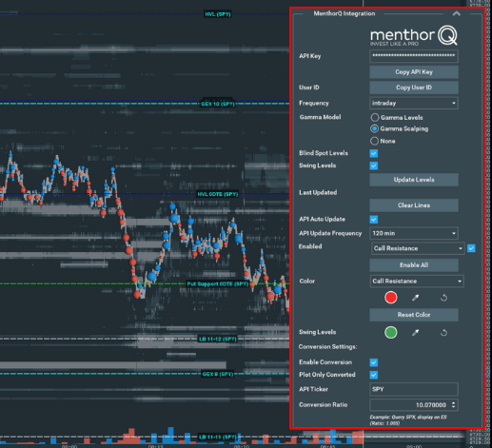Select the Gamma Levels radio button
Viewport: 492px width, 448px height.
[x=375, y=118]
